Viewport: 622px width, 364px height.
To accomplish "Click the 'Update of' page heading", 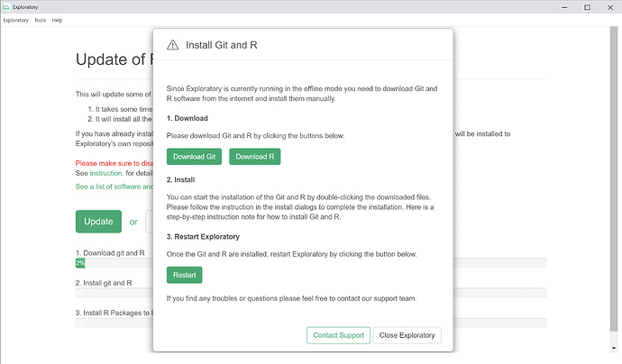I will click(x=114, y=59).
